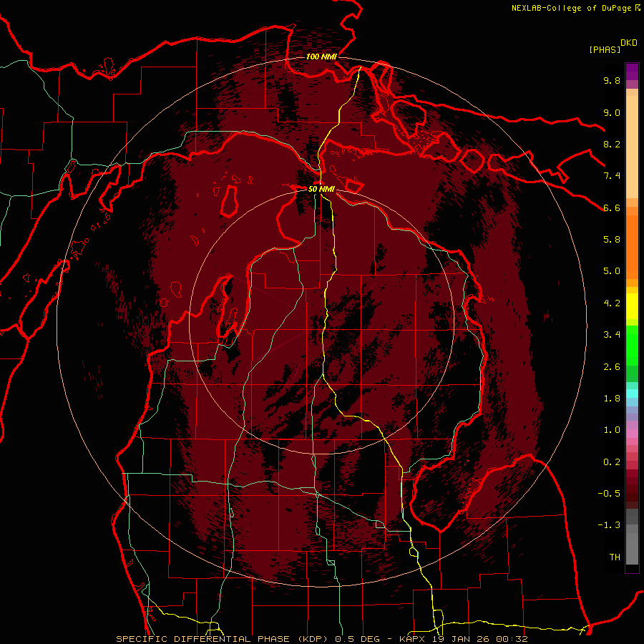Click the -1.3 value on color scale
This screenshot has width=644, height=644.
click(x=609, y=525)
